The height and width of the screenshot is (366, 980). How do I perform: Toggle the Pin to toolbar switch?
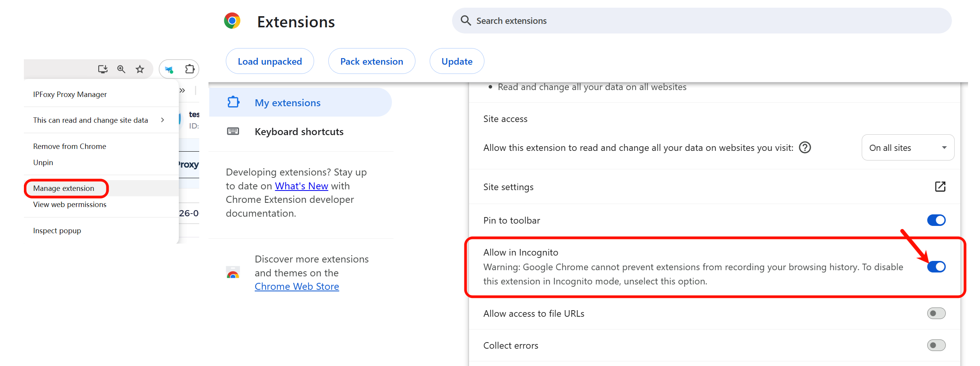[936, 220]
